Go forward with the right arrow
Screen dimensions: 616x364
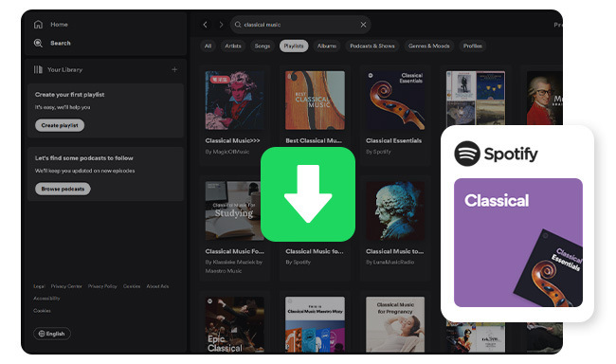221,25
